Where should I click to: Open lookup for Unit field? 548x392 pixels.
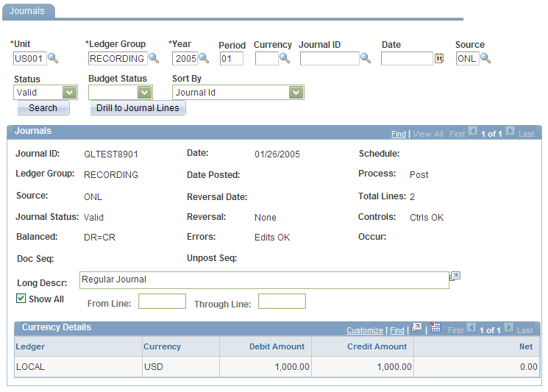pos(53,58)
